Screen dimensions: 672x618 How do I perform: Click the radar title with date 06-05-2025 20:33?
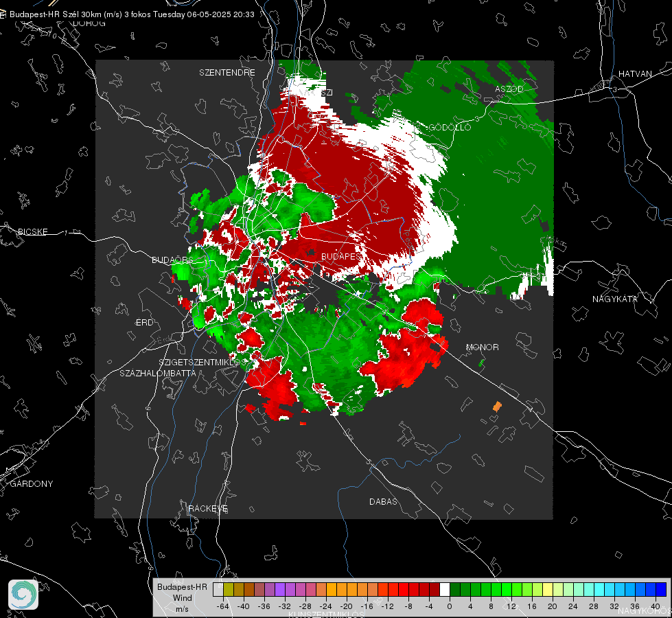[x=132, y=14]
